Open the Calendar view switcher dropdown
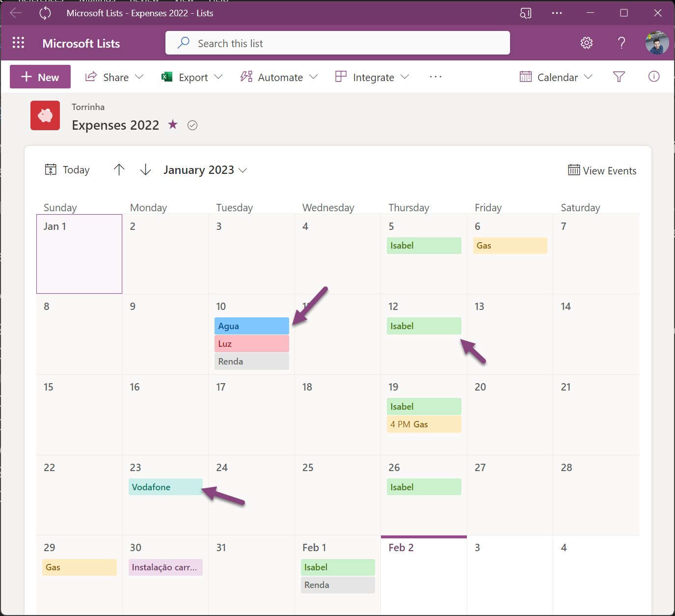 click(x=556, y=77)
